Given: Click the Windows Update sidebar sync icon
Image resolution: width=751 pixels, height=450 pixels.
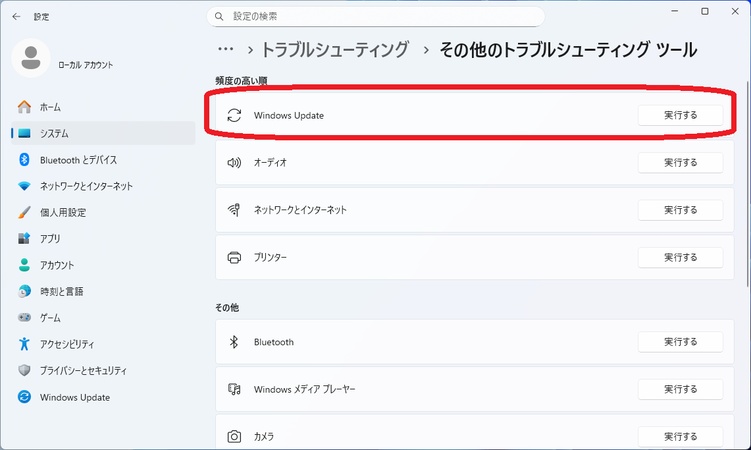Looking at the screenshot, I should coord(24,397).
